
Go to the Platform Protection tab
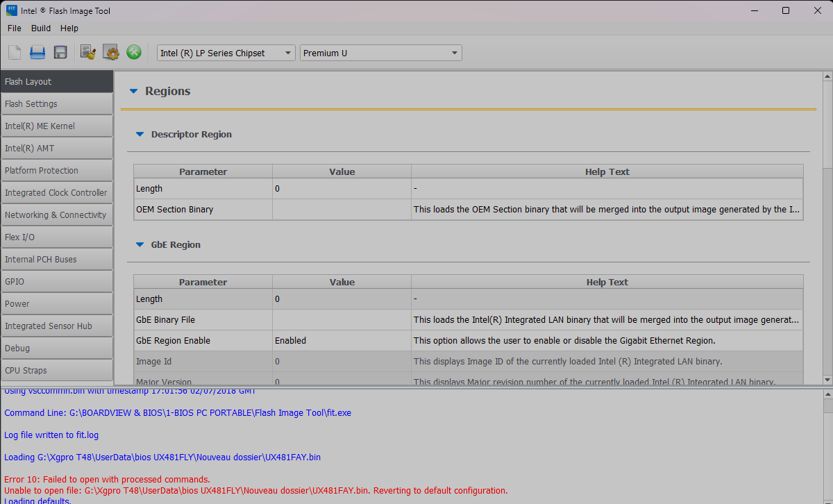[x=56, y=171]
